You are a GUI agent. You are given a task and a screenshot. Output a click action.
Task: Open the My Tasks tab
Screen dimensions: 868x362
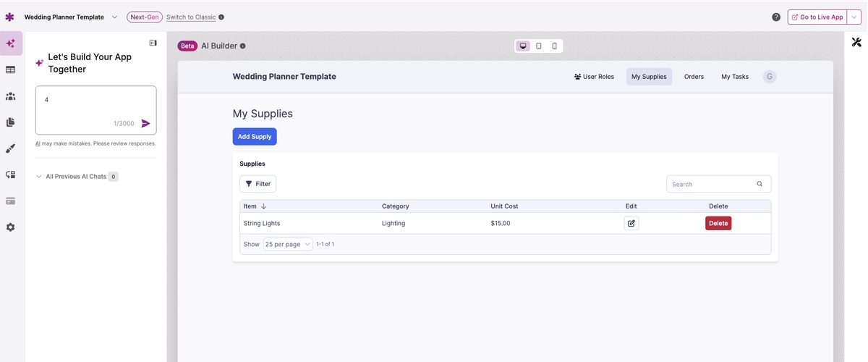pos(734,77)
